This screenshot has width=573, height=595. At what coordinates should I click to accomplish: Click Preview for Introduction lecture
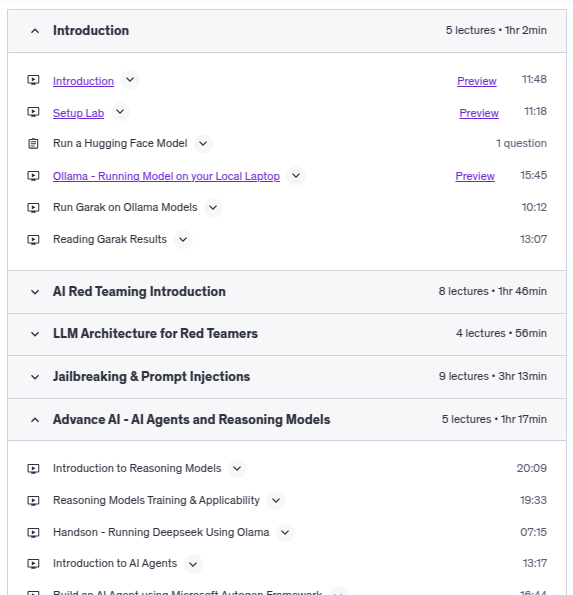[x=477, y=81]
